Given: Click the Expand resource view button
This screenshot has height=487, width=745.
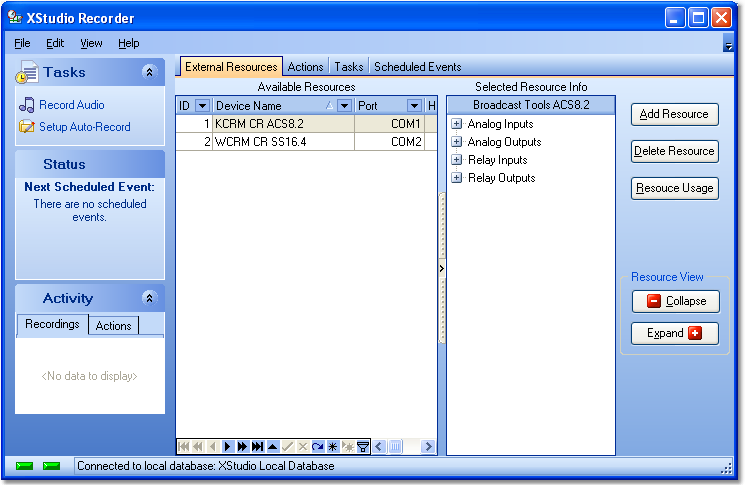Looking at the screenshot, I should pyautogui.click(x=675, y=334).
